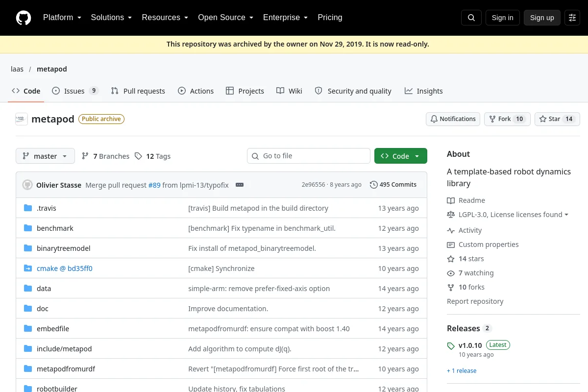Open the GitHub home logo
This screenshot has height=392, width=588.
[x=24, y=18]
